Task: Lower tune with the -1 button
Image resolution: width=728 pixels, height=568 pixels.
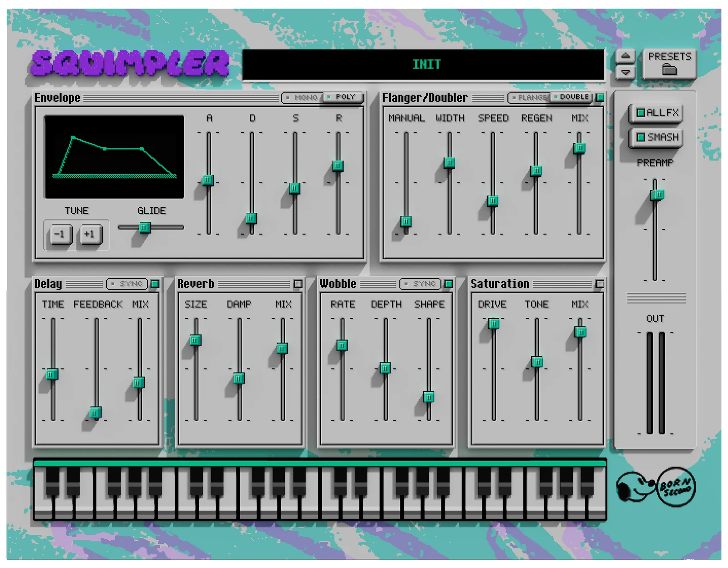Action: (60, 234)
